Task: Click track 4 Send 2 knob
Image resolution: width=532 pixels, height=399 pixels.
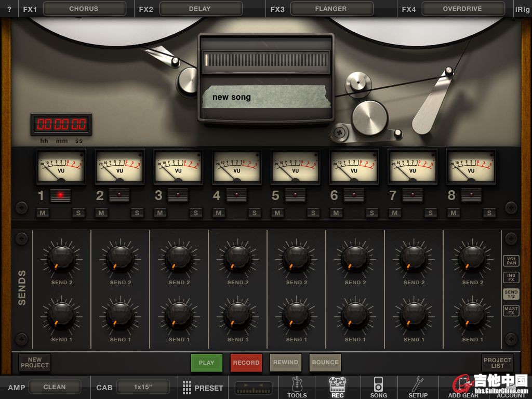Action: pyautogui.click(x=237, y=259)
